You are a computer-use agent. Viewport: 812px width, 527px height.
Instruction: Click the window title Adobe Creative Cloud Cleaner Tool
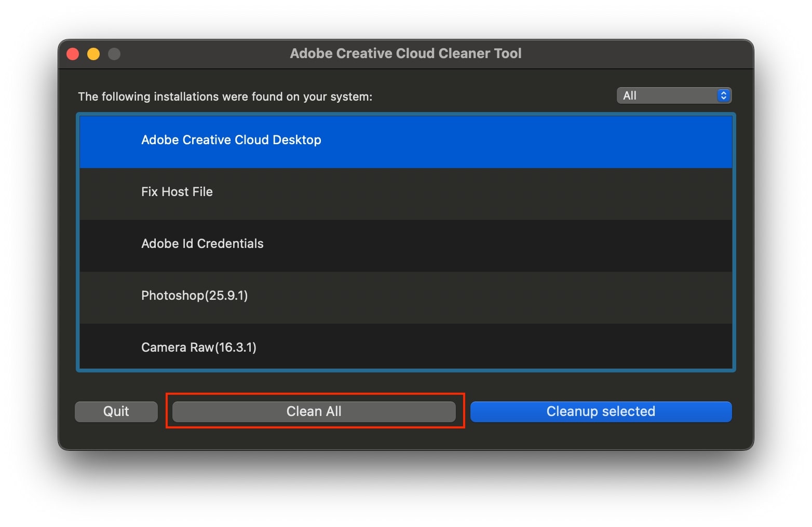405,53
